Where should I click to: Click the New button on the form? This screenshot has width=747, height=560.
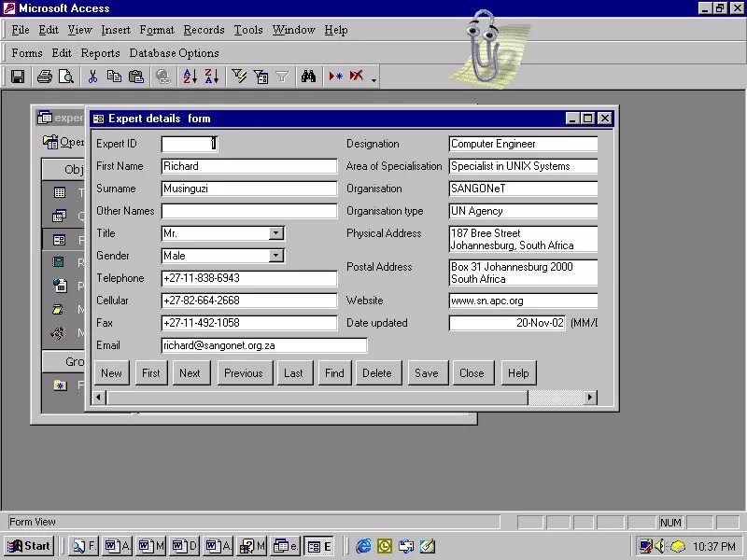coord(111,372)
